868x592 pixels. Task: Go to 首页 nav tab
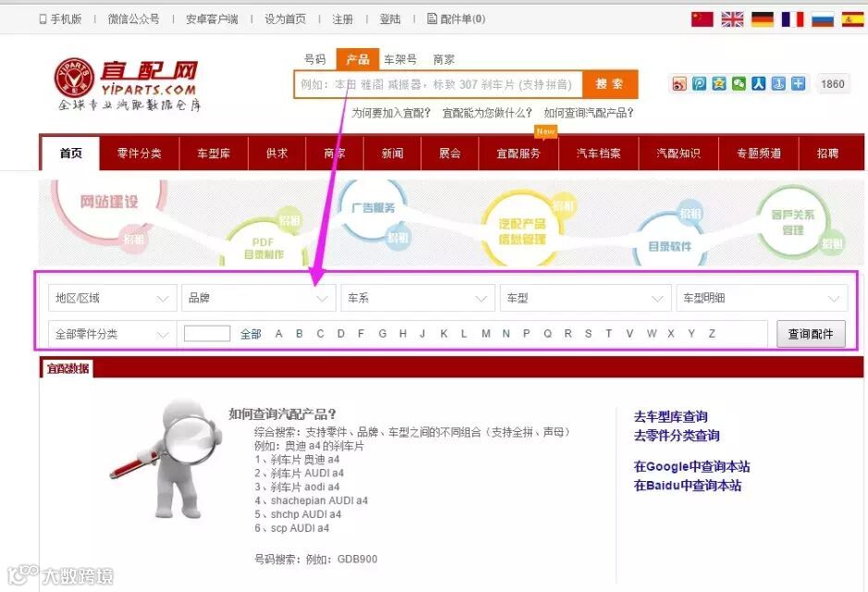(71, 154)
